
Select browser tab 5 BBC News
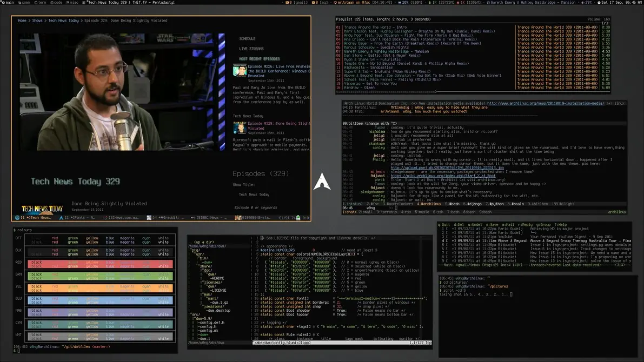(209, 218)
